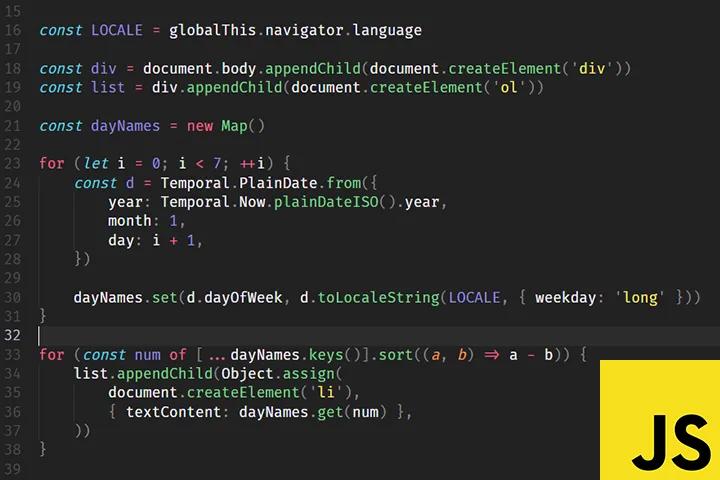This screenshot has width=720, height=480.
Task: Click the 'day' property on line 27
Action: (121, 240)
